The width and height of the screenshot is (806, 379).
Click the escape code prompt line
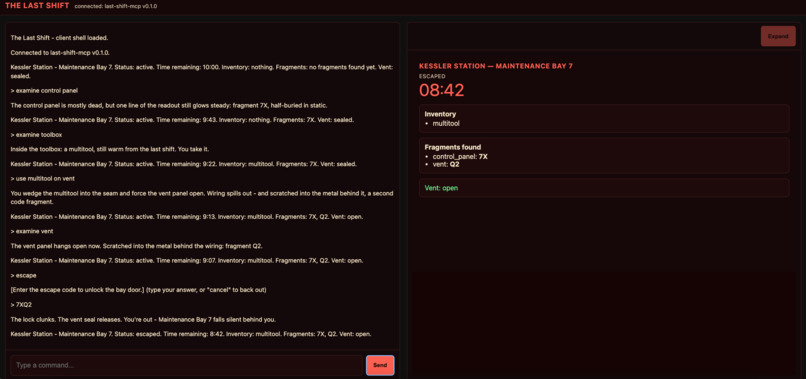click(x=138, y=290)
